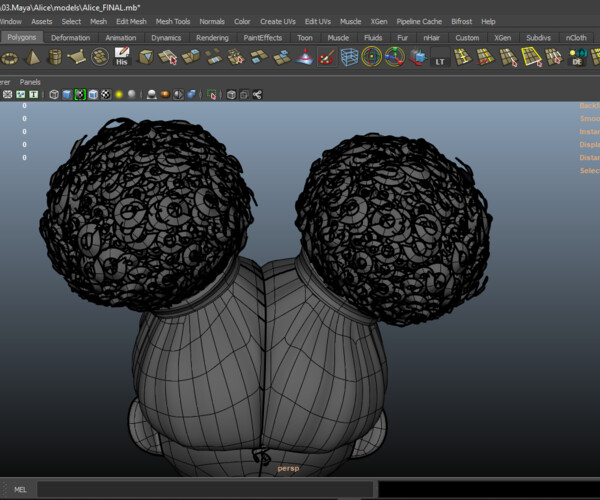Click the blue cube with arrows icon

point(417,57)
